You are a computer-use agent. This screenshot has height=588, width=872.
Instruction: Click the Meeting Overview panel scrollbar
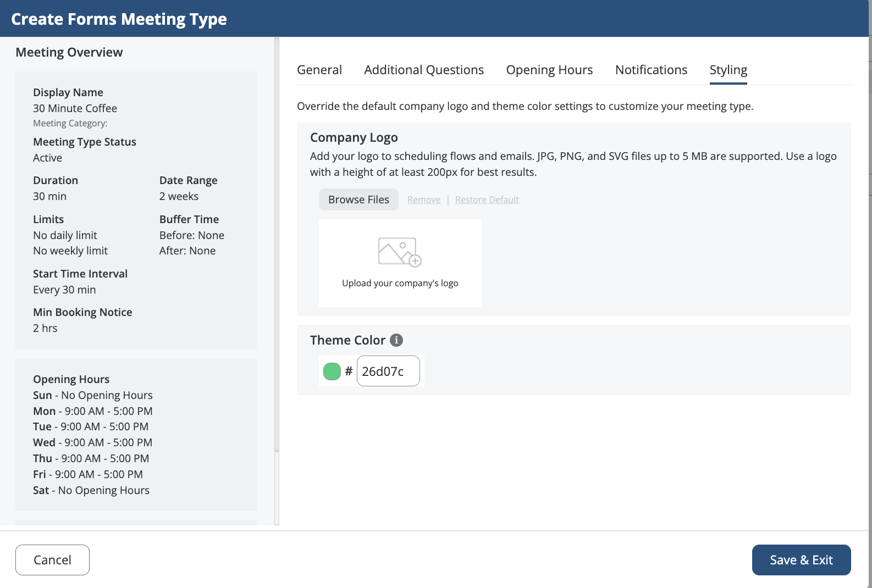tap(277, 247)
